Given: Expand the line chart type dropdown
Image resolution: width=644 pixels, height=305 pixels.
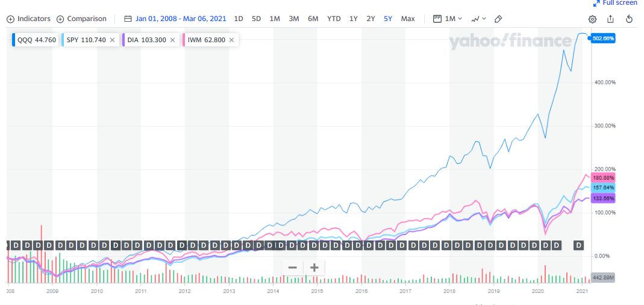Looking at the screenshot, I should tap(479, 19).
